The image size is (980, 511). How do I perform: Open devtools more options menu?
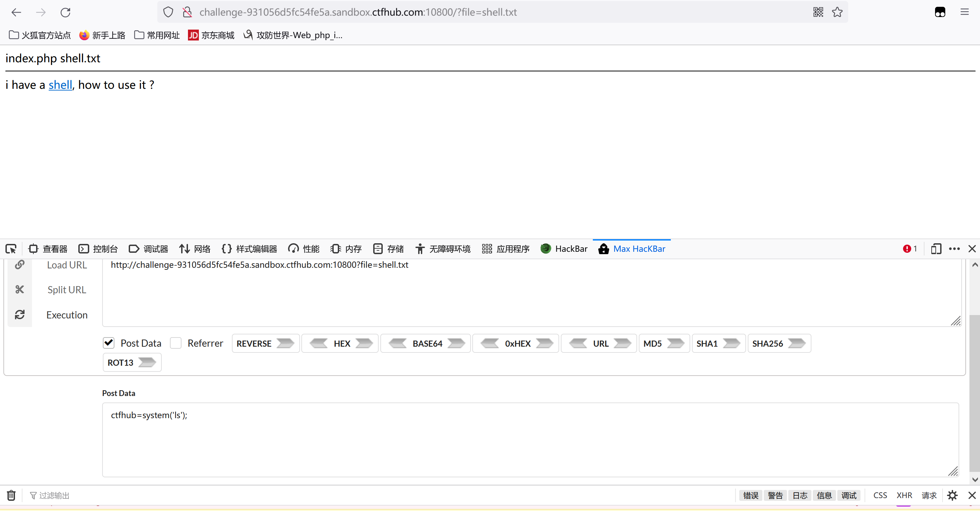point(954,249)
